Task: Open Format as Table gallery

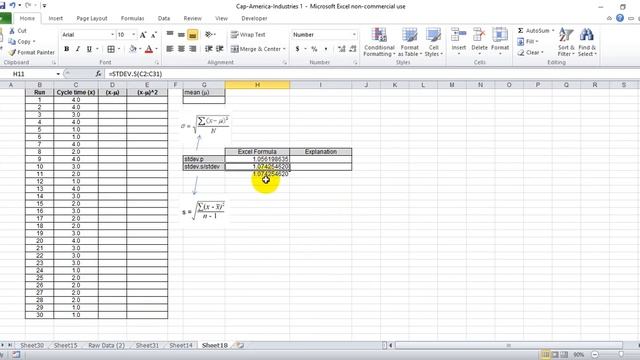Action: (409, 42)
